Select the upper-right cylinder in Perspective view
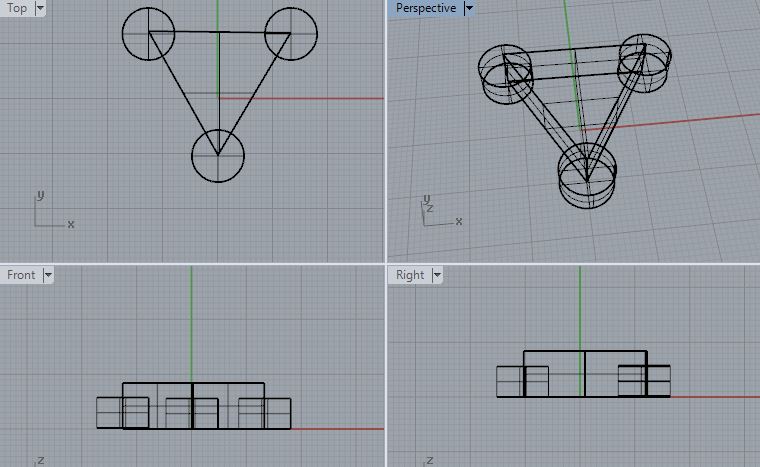The height and width of the screenshot is (467, 760). point(644,63)
